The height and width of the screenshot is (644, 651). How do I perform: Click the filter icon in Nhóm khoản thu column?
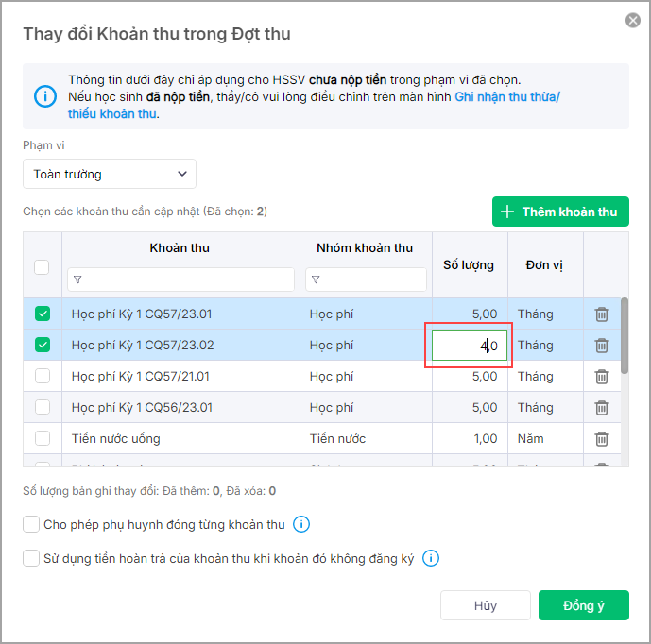[316, 280]
